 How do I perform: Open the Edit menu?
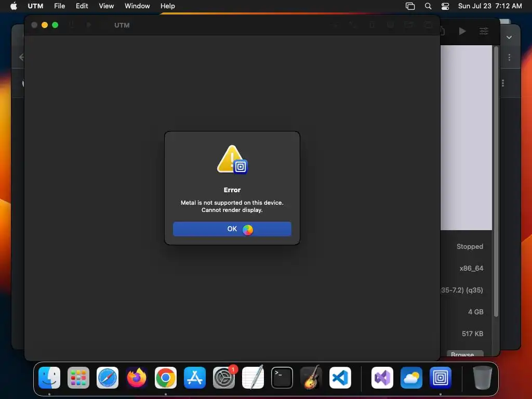(x=82, y=6)
